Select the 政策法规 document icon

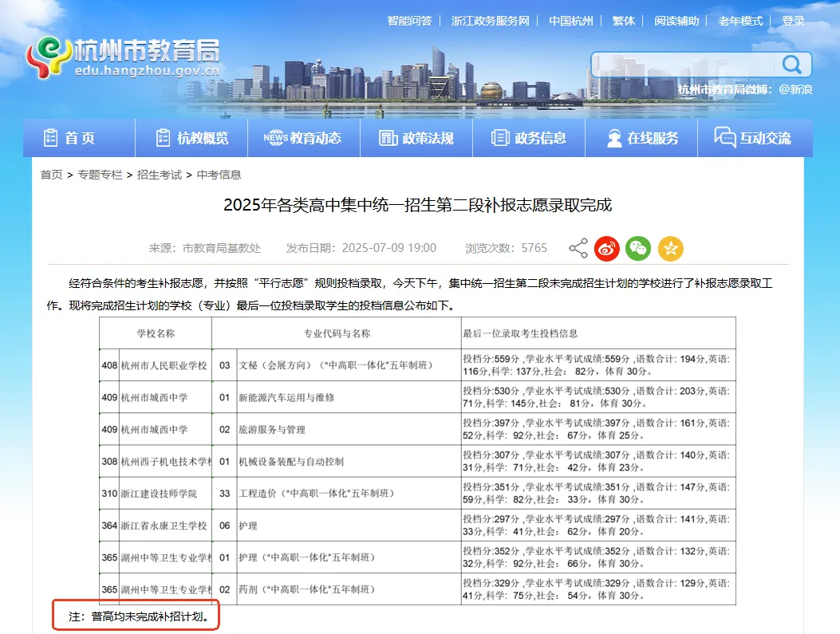(x=388, y=137)
